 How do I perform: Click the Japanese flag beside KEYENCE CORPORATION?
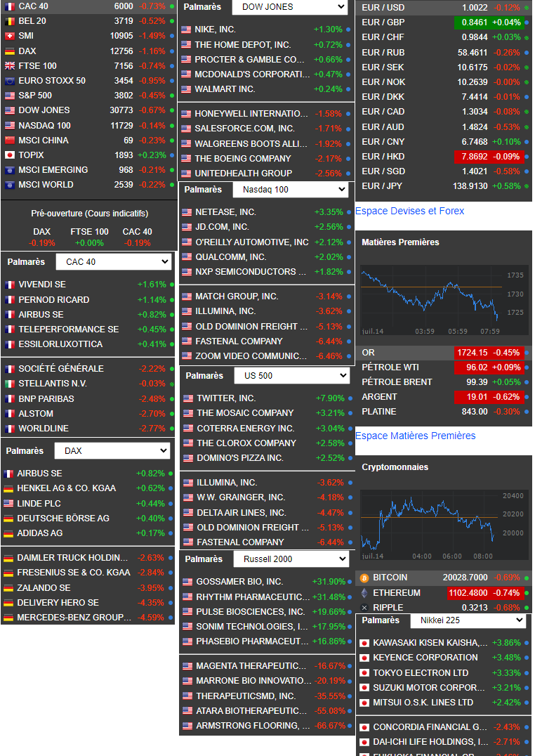(x=365, y=658)
